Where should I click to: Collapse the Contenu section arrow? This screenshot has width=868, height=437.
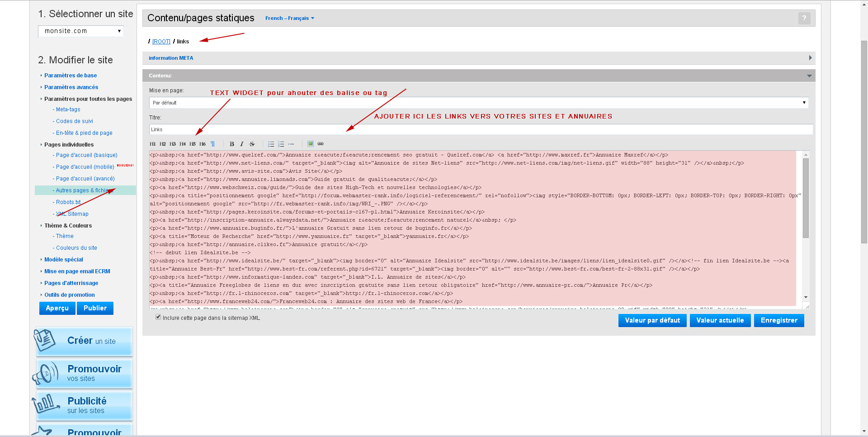pyautogui.click(x=809, y=76)
